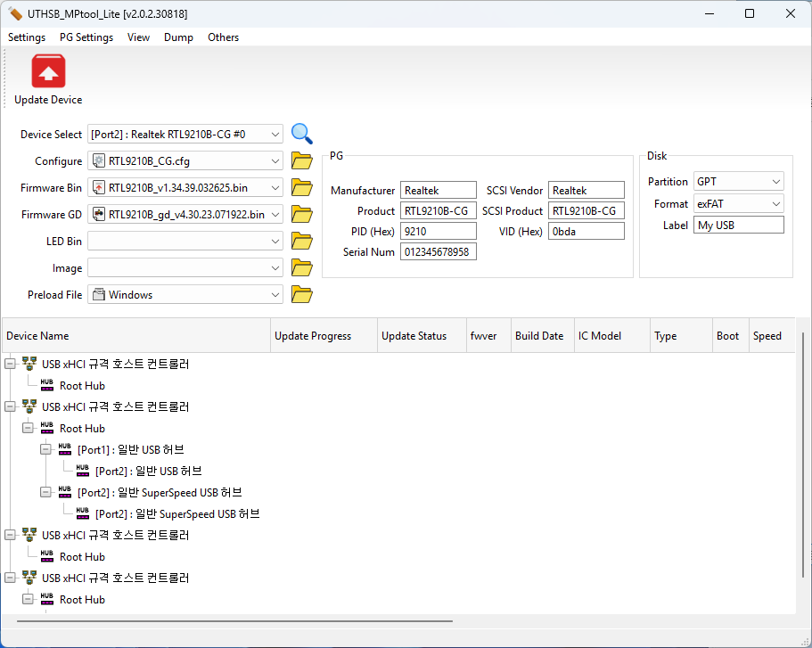Select Root Hub under first controller
The width and height of the screenshot is (812, 648).
point(82,385)
